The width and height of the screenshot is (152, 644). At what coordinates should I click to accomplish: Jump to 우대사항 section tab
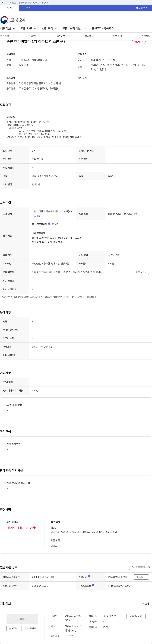tap(61, 36)
